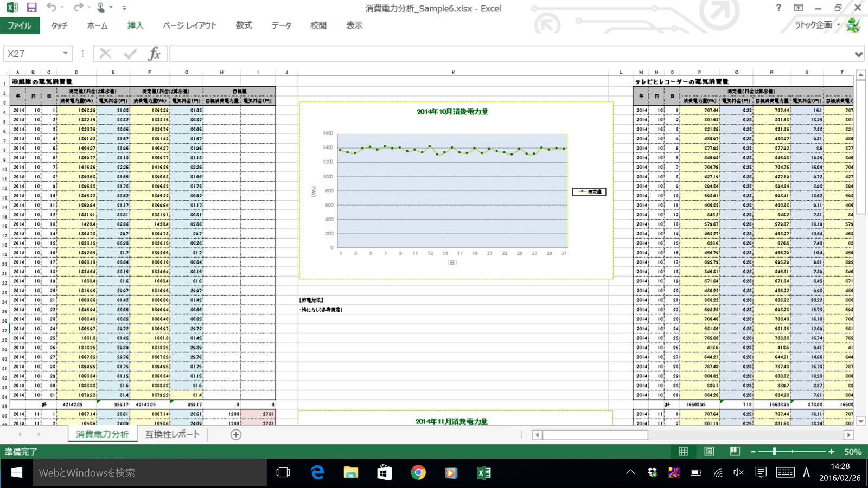Expand the Name Box dropdown arrow
868x488 pixels.
(66, 53)
